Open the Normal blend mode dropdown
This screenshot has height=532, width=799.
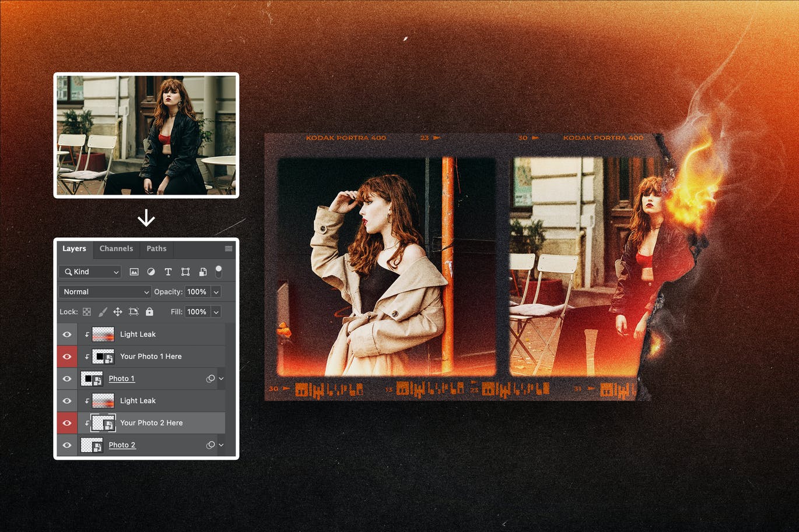tap(105, 292)
